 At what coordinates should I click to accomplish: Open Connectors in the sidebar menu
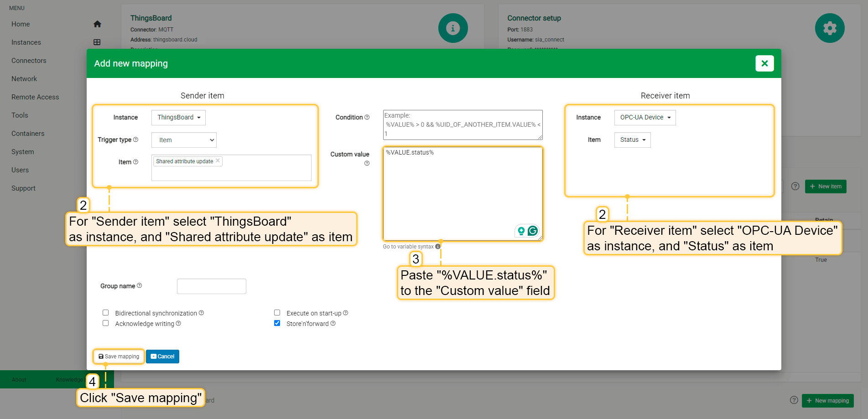pyautogui.click(x=29, y=61)
